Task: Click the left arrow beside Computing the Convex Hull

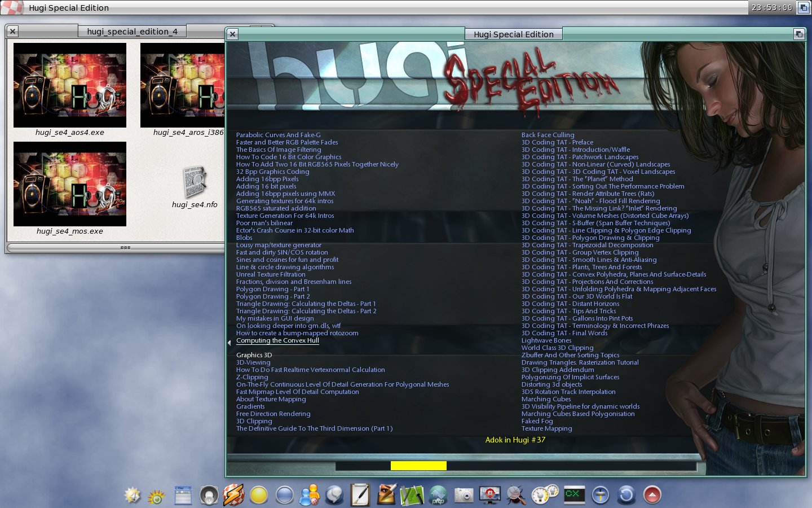Action: pos(230,343)
